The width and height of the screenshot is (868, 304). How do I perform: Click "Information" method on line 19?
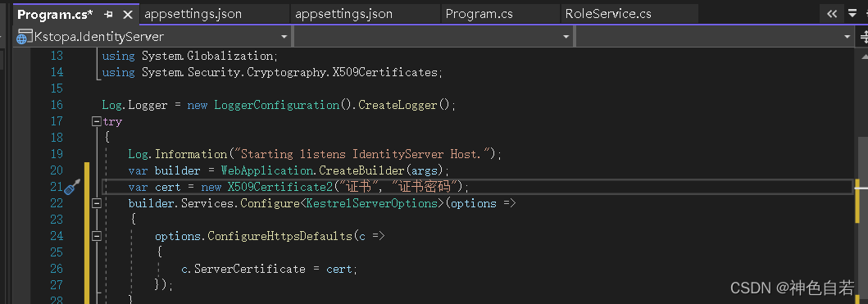(190, 154)
